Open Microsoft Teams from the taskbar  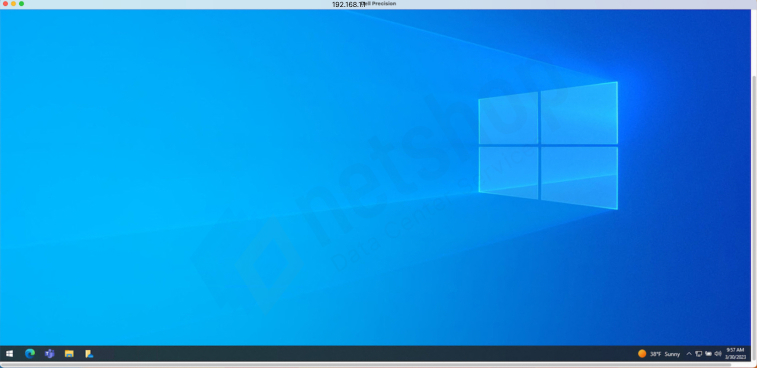(49, 354)
